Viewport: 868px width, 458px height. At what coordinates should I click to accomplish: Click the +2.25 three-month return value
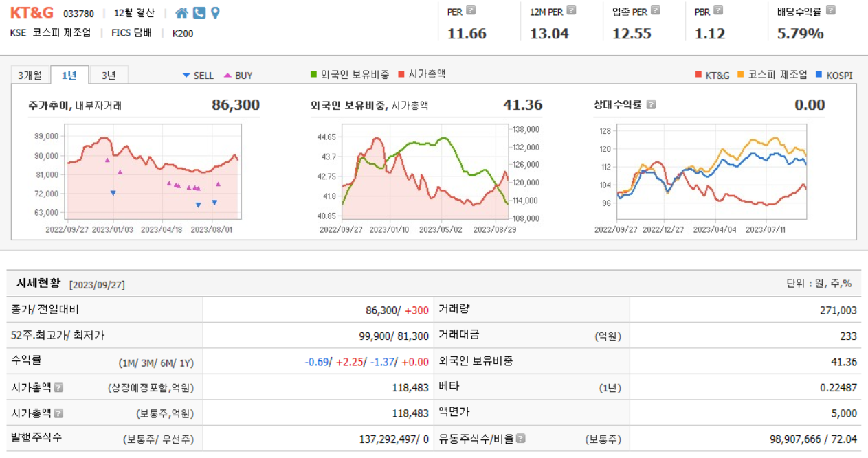coord(349,362)
